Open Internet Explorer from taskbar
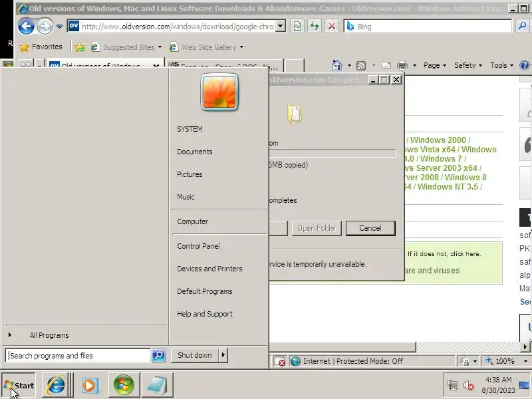 click(x=55, y=385)
